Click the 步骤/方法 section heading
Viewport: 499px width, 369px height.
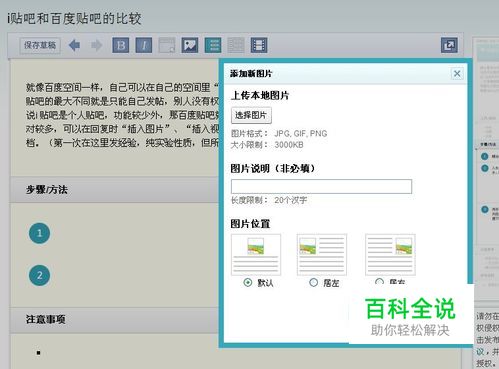point(47,190)
